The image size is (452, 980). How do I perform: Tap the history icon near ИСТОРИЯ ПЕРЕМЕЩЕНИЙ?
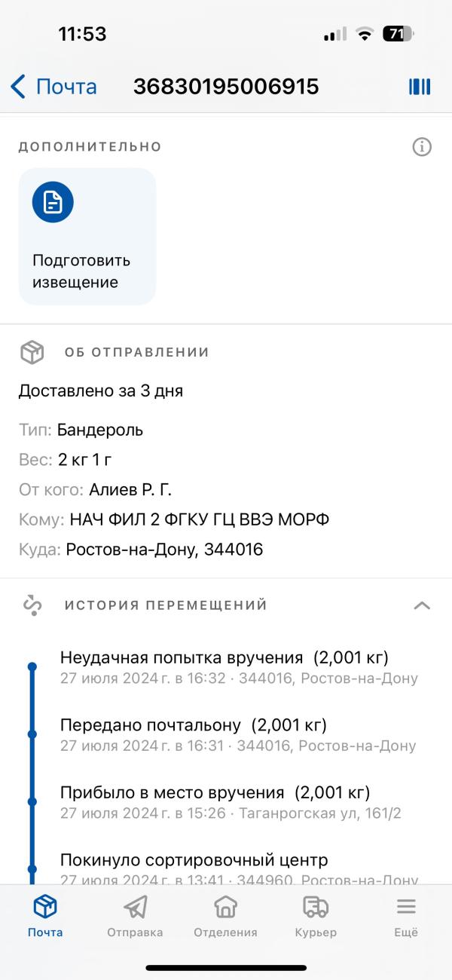(32, 605)
